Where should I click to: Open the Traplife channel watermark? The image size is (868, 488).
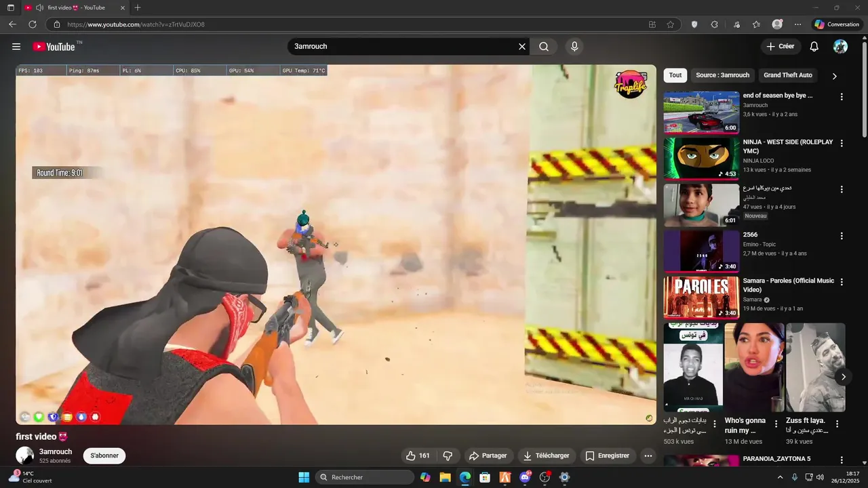pos(630,84)
